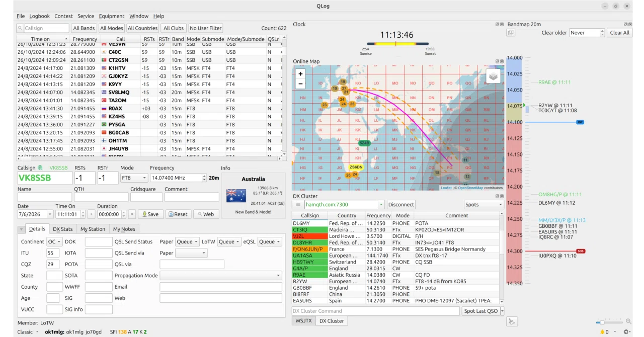The width and height of the screenshot is (644, 337).
Task: Open the Logbook menu
Action: point(40,16)
